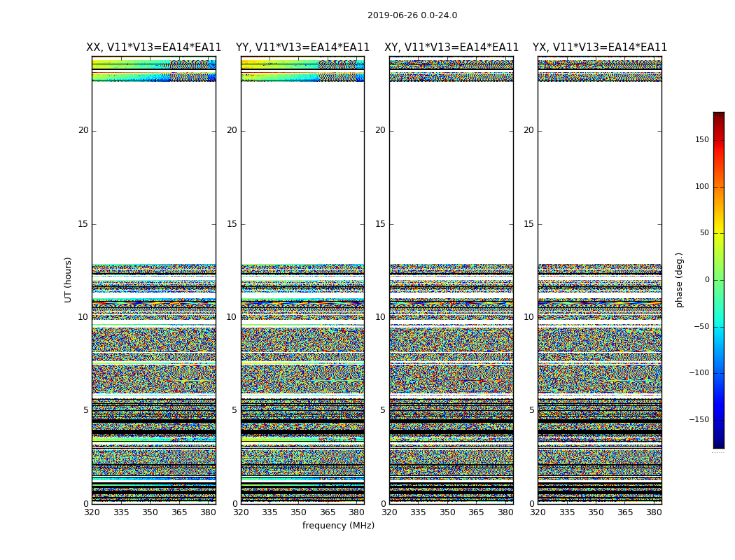This screenshot has height=560, width=735.
Task: Click the YX panel y-axis label 10
Action: (x=528, y=317)
